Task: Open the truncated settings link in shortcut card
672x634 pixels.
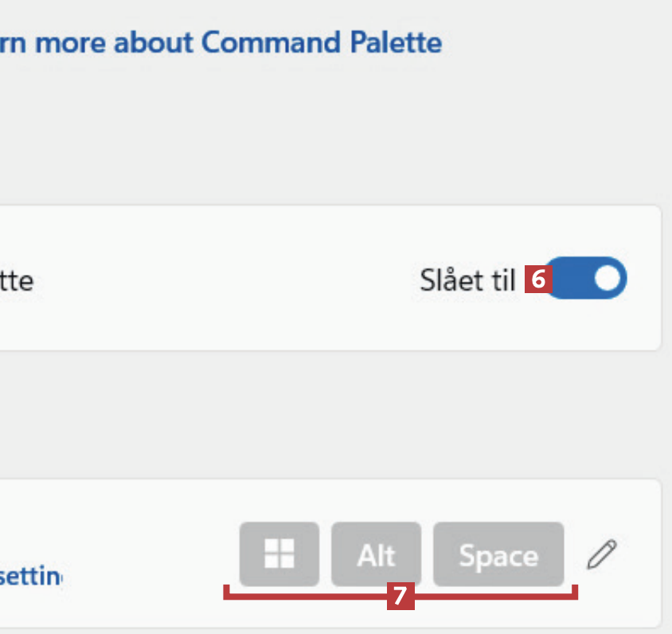Action: pos(32,575)
